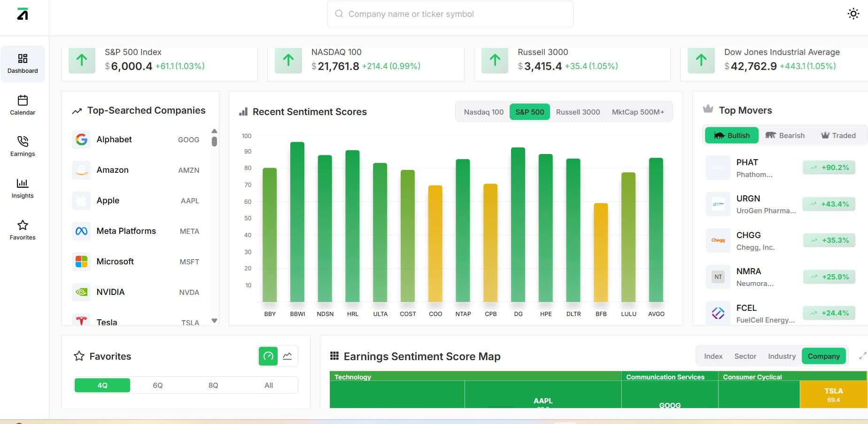868x424 pixels.
Task: Switch sentiment chart to Nasdaq 100
Action: 483,112
